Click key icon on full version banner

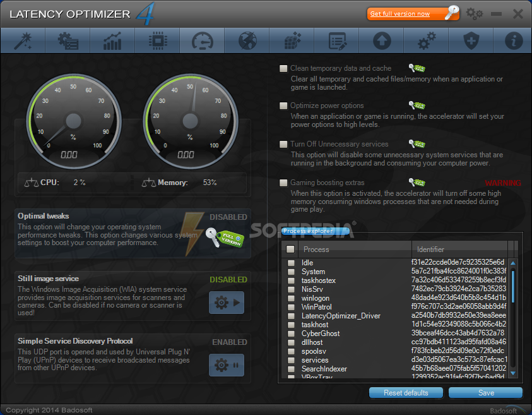pyautogui.click(x=452, y=13)
